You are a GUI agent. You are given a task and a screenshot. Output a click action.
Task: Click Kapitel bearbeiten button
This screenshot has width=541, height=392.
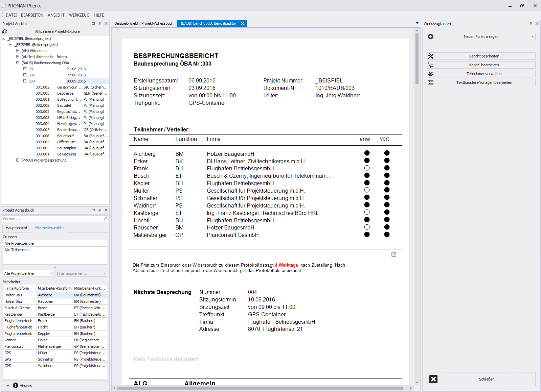tap(481, 65)
